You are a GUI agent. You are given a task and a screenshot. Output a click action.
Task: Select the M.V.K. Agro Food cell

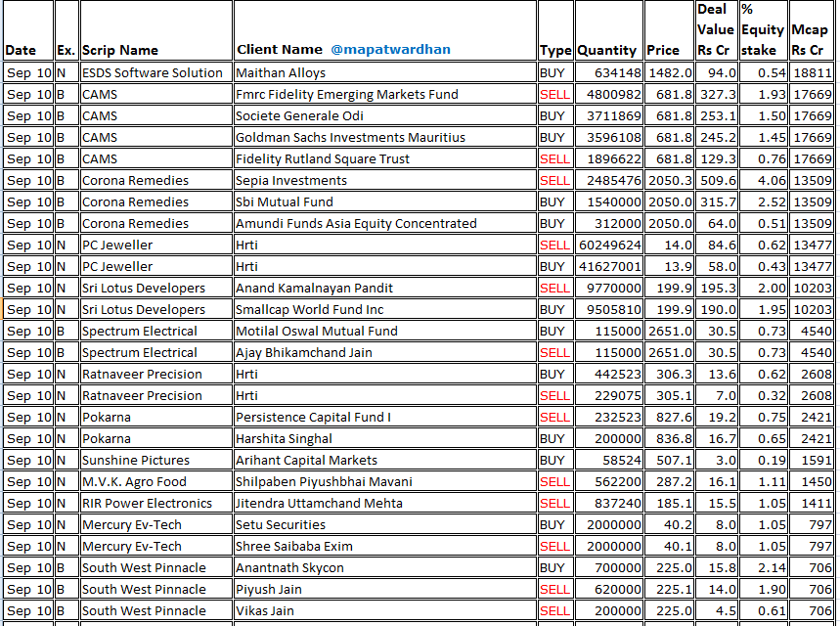[155, 481]
